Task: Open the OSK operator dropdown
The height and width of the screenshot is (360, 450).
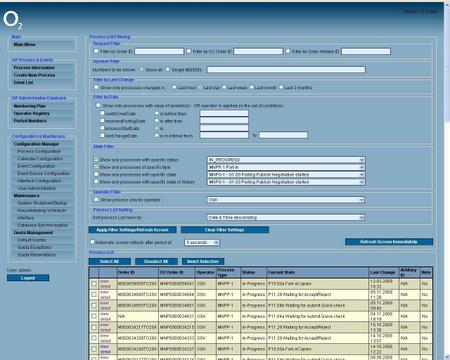Action: pos(286,200)
